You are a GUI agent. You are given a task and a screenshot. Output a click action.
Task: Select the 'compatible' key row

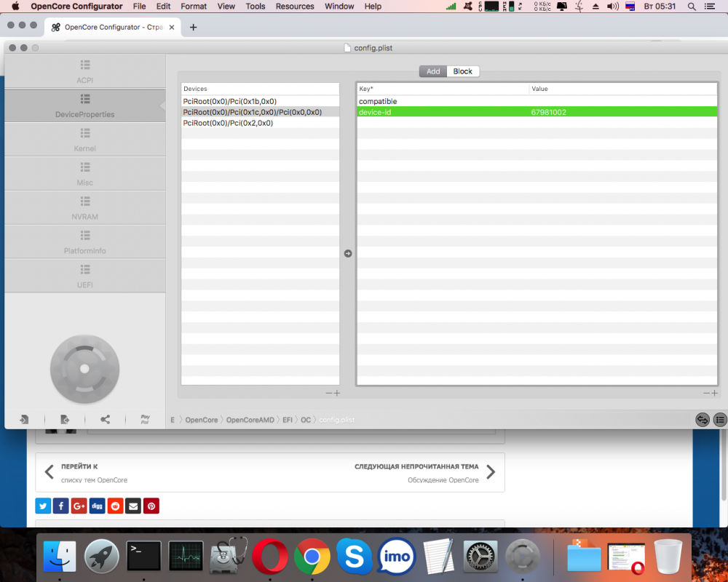(537, 101)
